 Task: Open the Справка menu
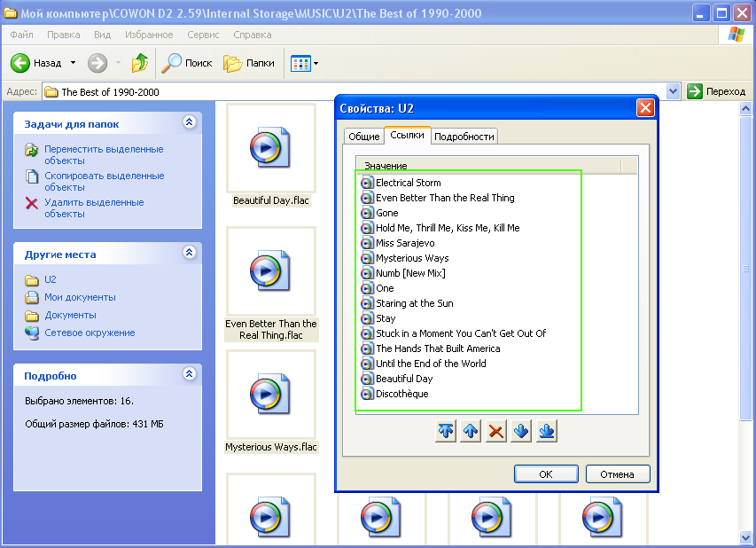253,35
